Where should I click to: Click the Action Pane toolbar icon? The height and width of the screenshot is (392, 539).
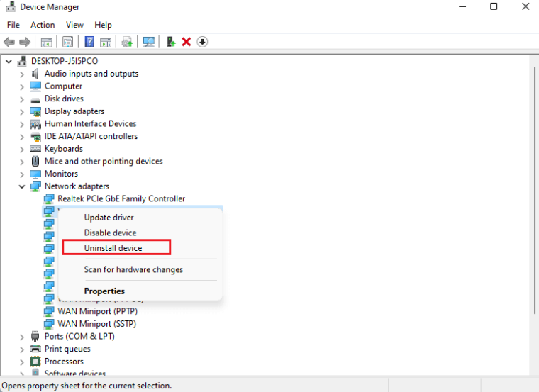click(x=106, y=42)
